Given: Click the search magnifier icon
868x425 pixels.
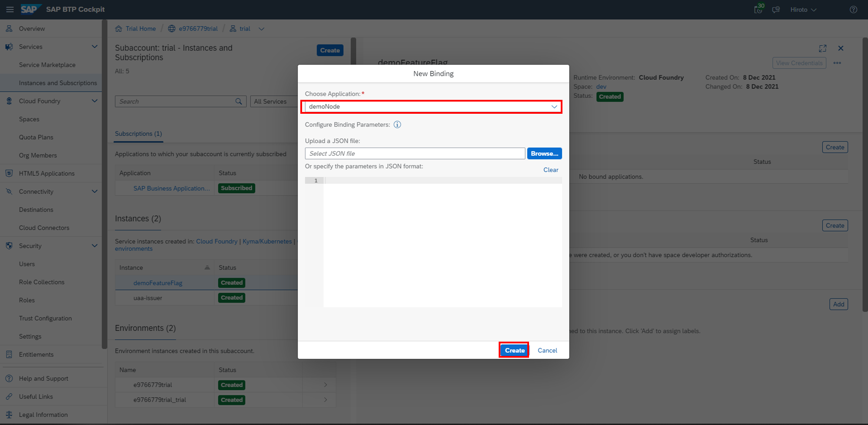Looking at the screenshot, I should (239, 101).
